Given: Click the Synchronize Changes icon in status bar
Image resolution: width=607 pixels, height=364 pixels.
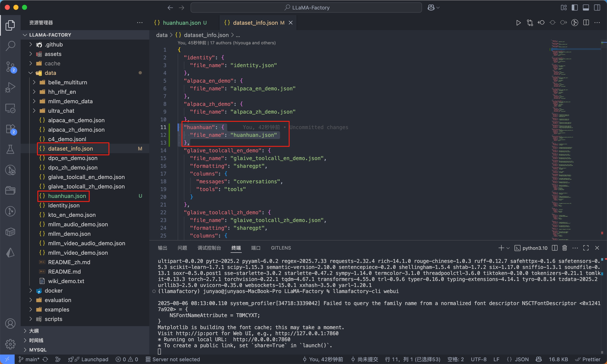Looking at the screenshot, I should tap(45, 359).
